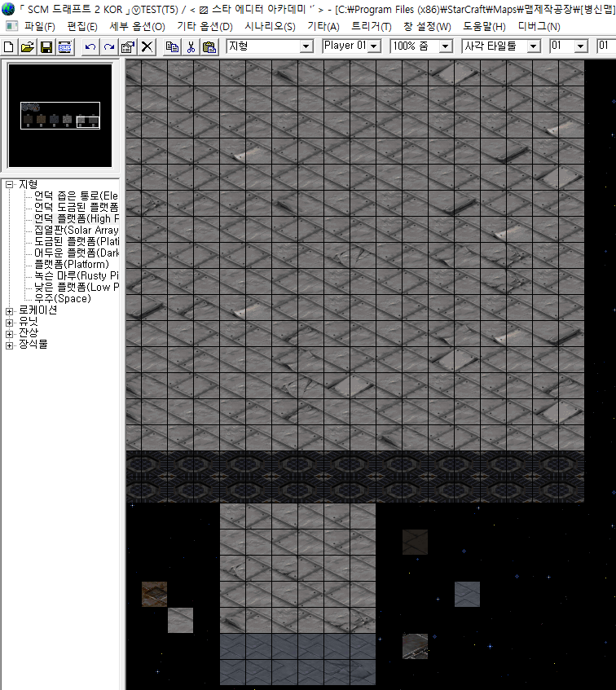The height and width of the screenshot is (690, 616).
Task: Click the Undo arrow icon
Action: [90, 46]
